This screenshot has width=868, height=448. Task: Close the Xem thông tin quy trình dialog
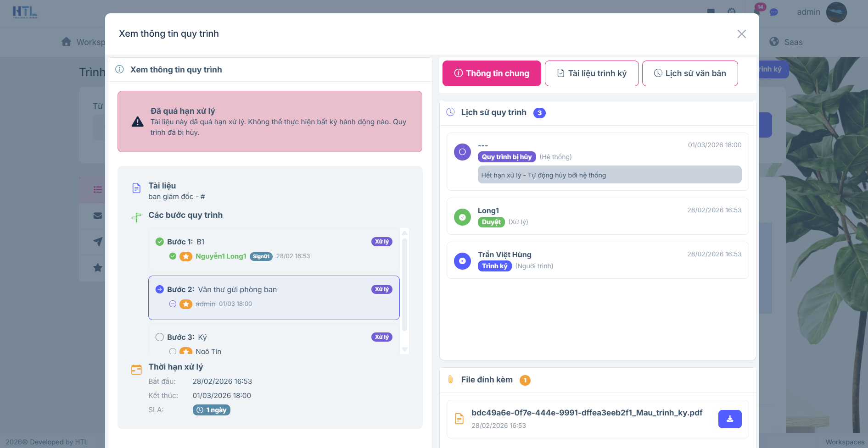tap(741, 34)
